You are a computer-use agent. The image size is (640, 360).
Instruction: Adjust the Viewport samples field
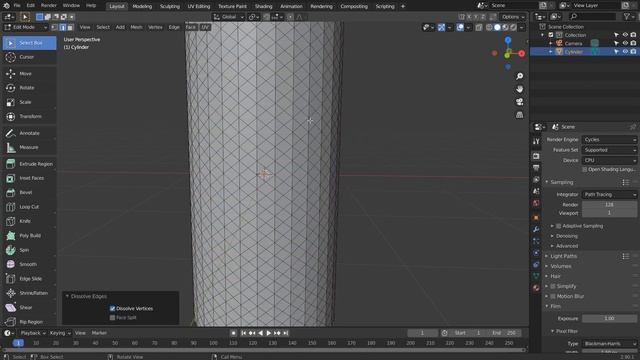[609, 213]
